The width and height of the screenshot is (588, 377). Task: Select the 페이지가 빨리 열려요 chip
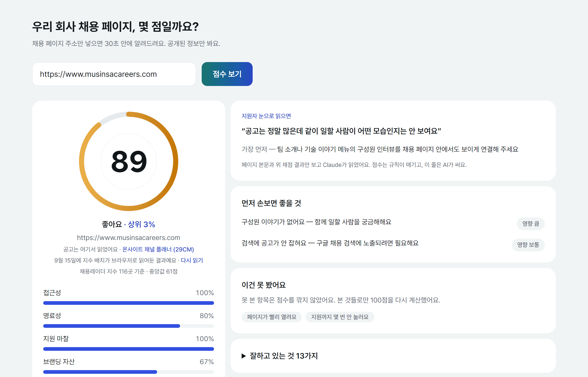point(271,317)
